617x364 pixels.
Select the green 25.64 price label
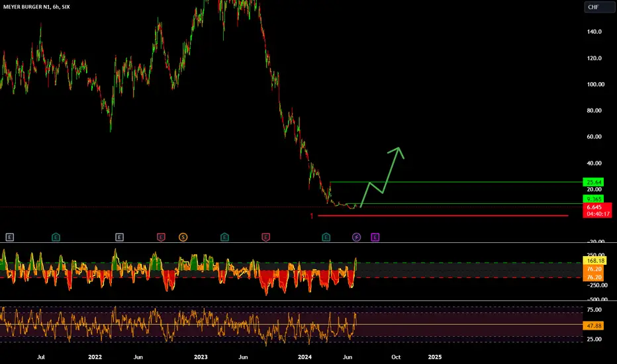coord(593,182)
